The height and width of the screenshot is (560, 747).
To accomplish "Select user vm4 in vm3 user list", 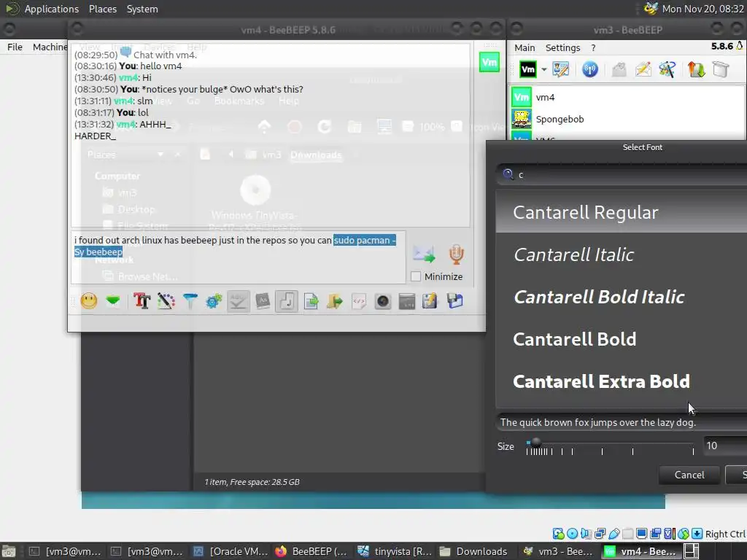I will click(627, 97).
